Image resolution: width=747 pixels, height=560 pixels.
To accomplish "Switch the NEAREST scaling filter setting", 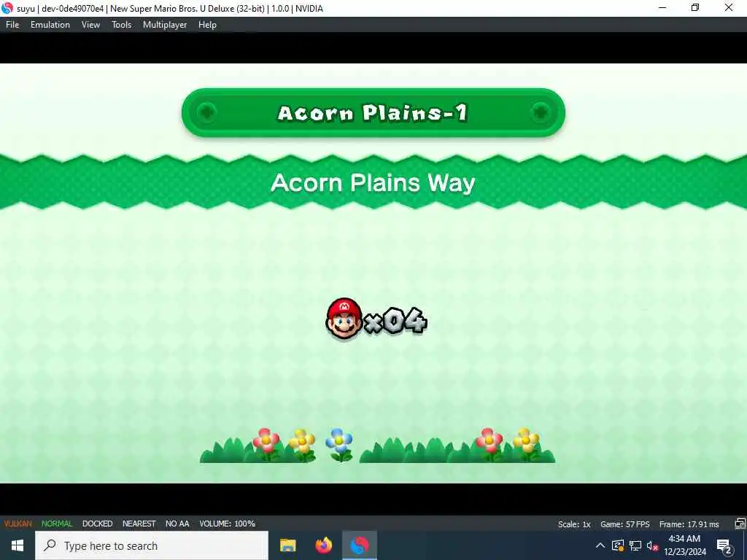I will click(x=139, y=524).
